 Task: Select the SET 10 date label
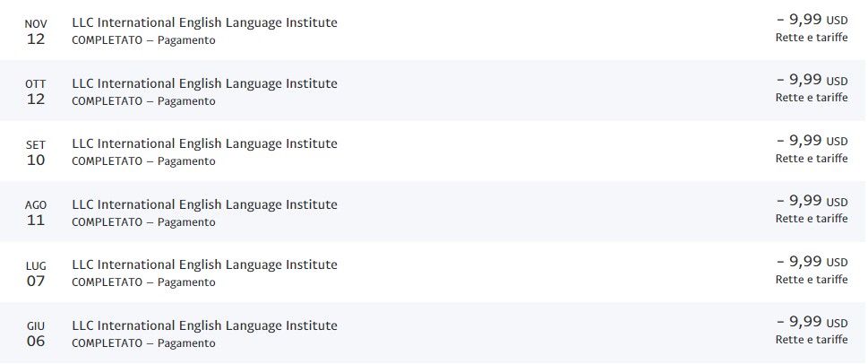(x=36, y=152)
